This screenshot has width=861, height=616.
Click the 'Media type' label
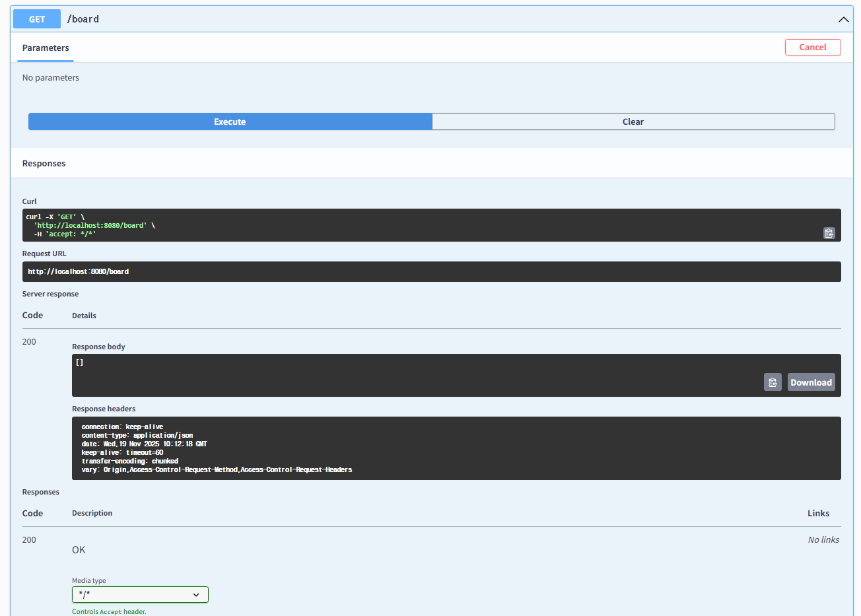pyautogui.click(x=89, y=581)
